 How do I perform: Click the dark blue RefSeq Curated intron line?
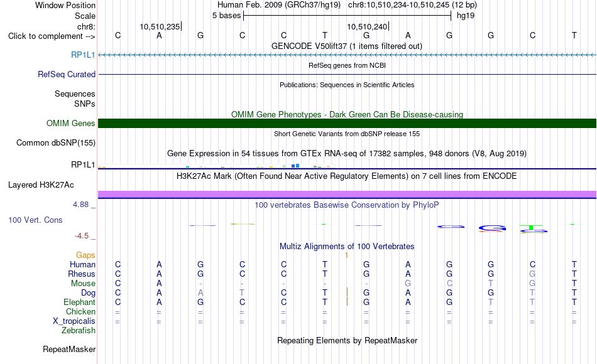pos(348,74)
